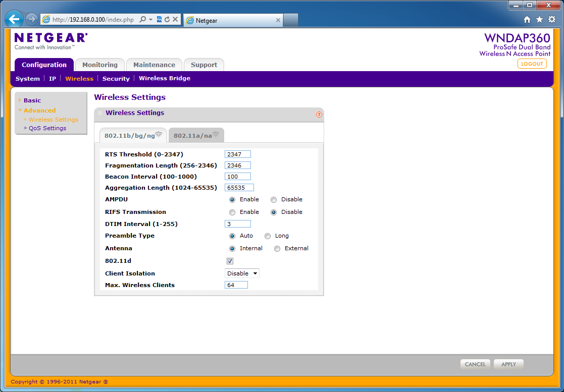564x392 pixels.
Task: Refresh the page with the reload icon
Action: tap(167, 19)
